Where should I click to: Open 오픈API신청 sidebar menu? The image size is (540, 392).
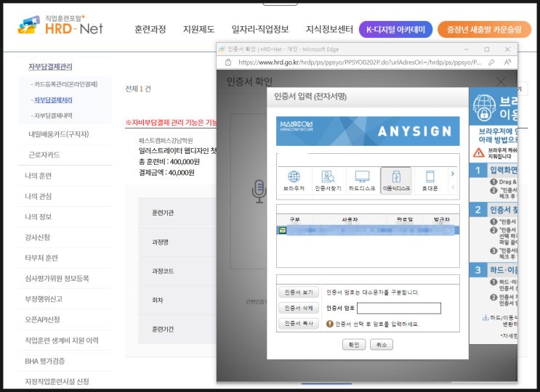point(42,319)
